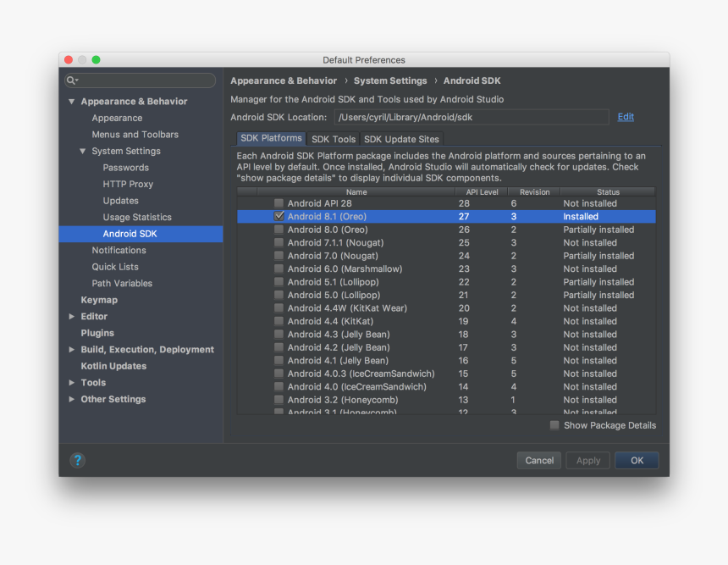Viewport: 728px width, 565px height.
Task: Expand the Tools tree node
Action: point(71,382)
